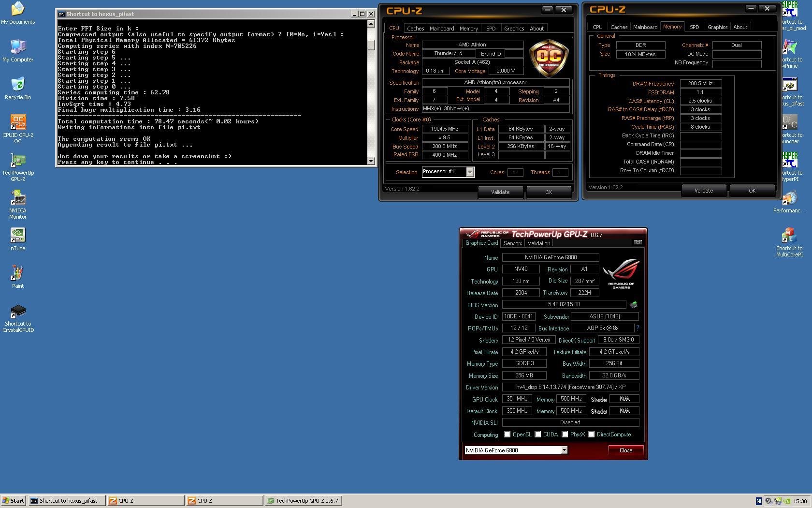Image resolution: width=812 pixels, height=508 pixels.
Task: Click OK in the right CPU-Z Memory window
Action: [752, 191]
